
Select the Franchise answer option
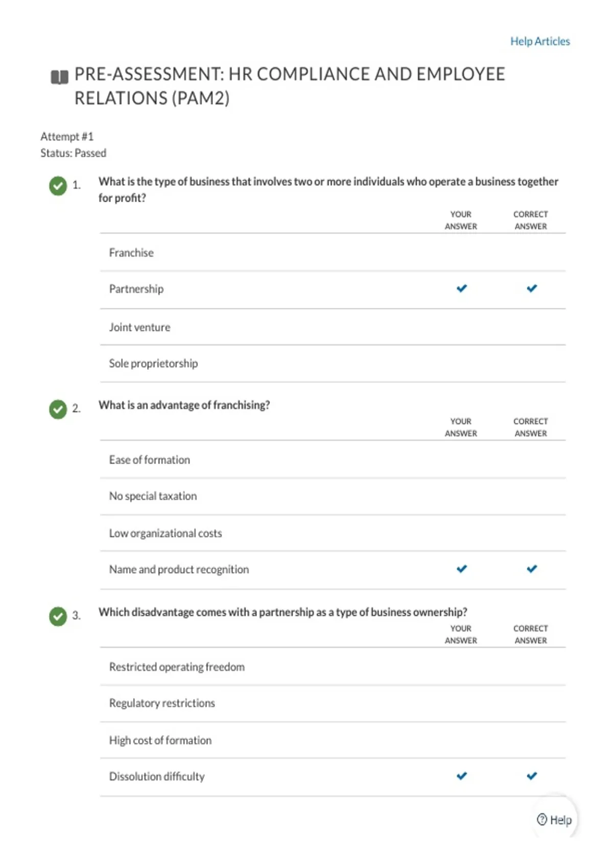click(x=333, y=253)
